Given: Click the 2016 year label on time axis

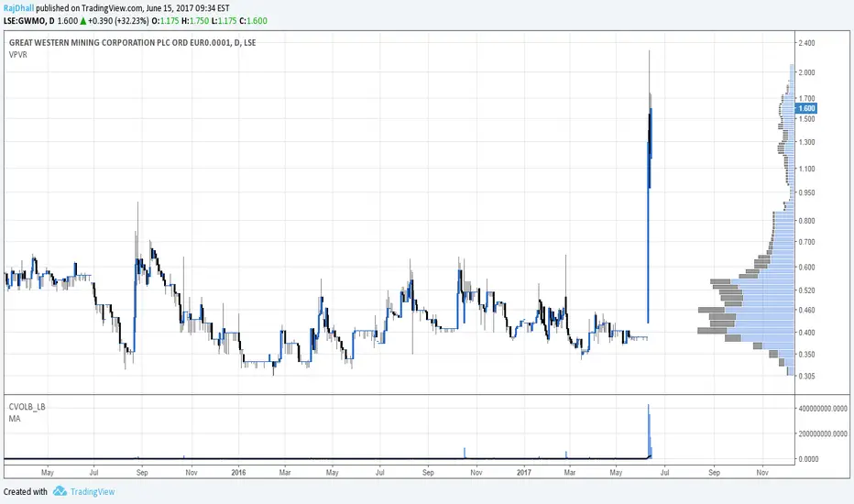Looking at the screenshot, I should point(238,473).
